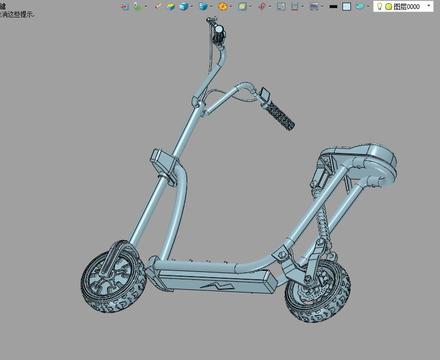Select the pencil sketch tool icon
Viewport: 440px width, 360px height.
click(x=158, y=6)
